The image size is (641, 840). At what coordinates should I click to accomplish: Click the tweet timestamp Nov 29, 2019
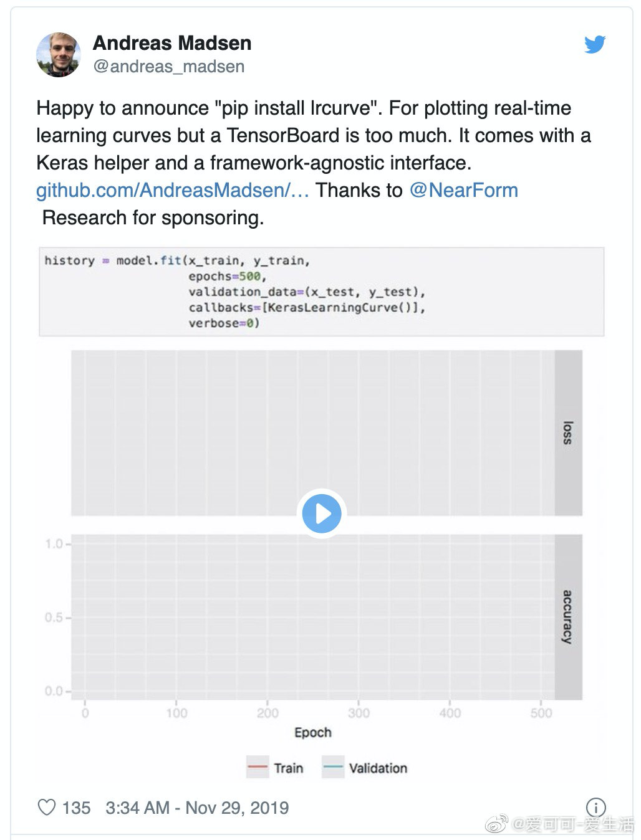click(x=197, y=808)
